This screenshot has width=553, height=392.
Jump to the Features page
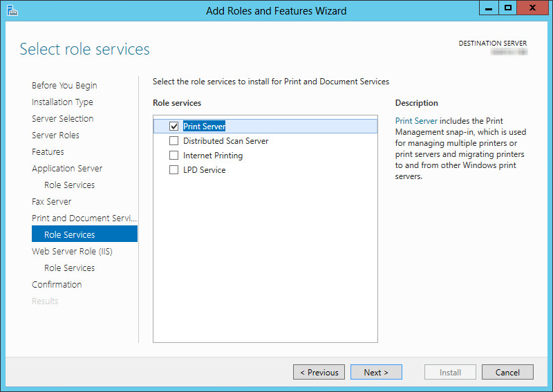tap(48, 152)
